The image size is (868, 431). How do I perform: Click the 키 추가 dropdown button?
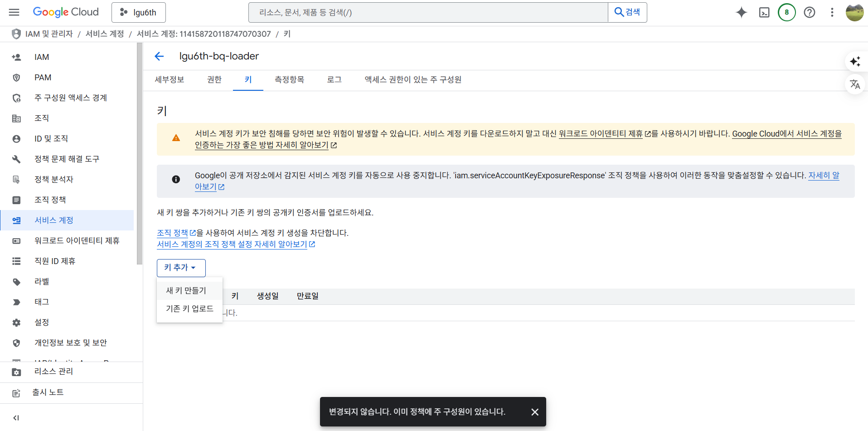[x=181, y=268]
